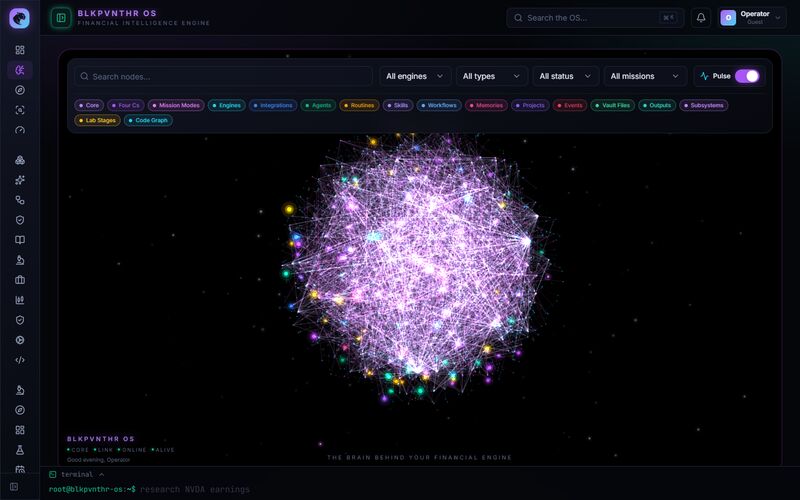Toggle the Memories filter chip
The image size is (800, 500).
[x=486, y=106]
